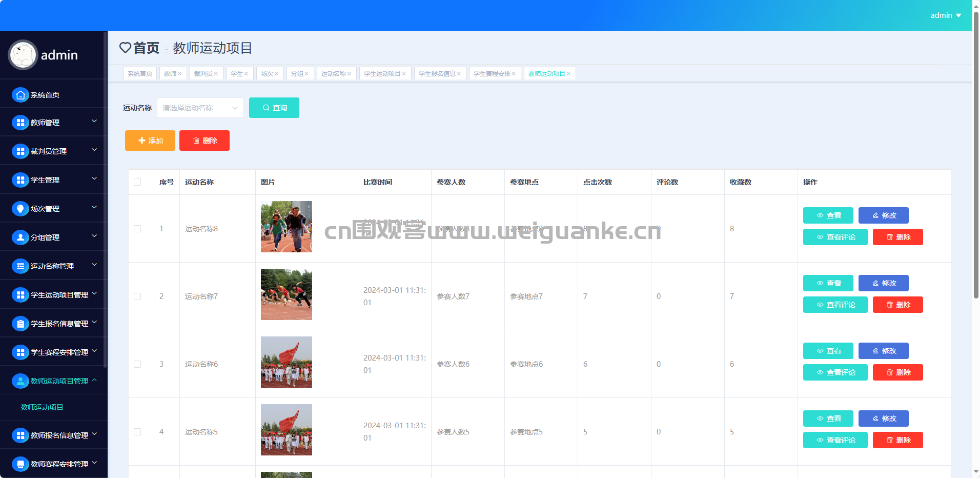Close the 教师 tab with its X
This screenshot has width=980, height=478.
pyautogui.click(x=179, y=74)
